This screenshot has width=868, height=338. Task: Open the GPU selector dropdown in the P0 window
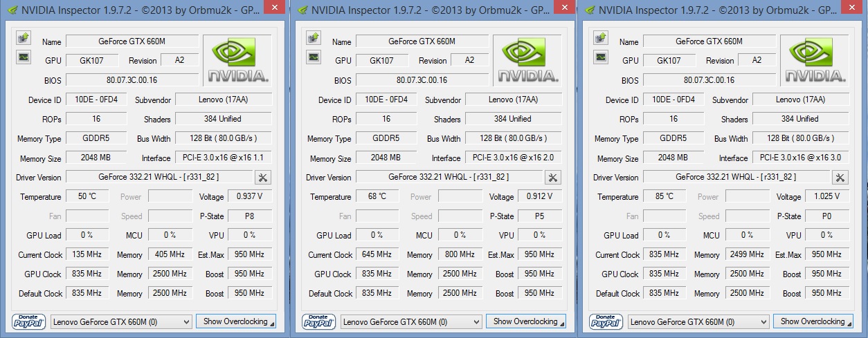point(698,322)
